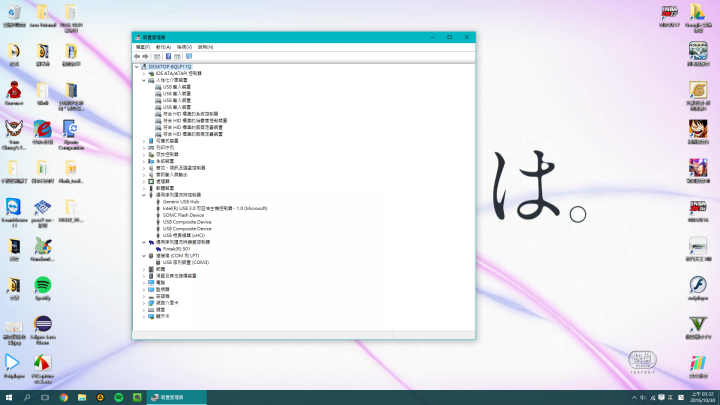The height and width of the screenshot is (405, 720).
Task: Collapse the 通用序列匯流排控制器 category
Action: [144, 195]
